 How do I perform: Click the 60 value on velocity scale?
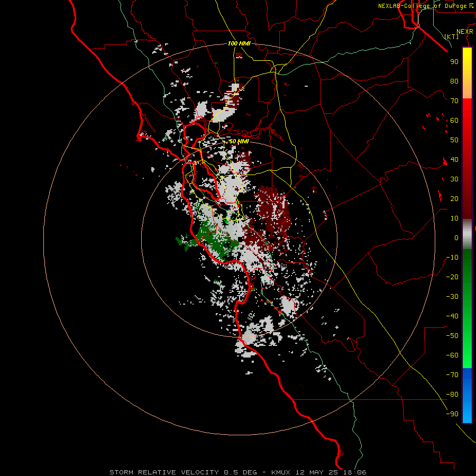pos(454,121)
